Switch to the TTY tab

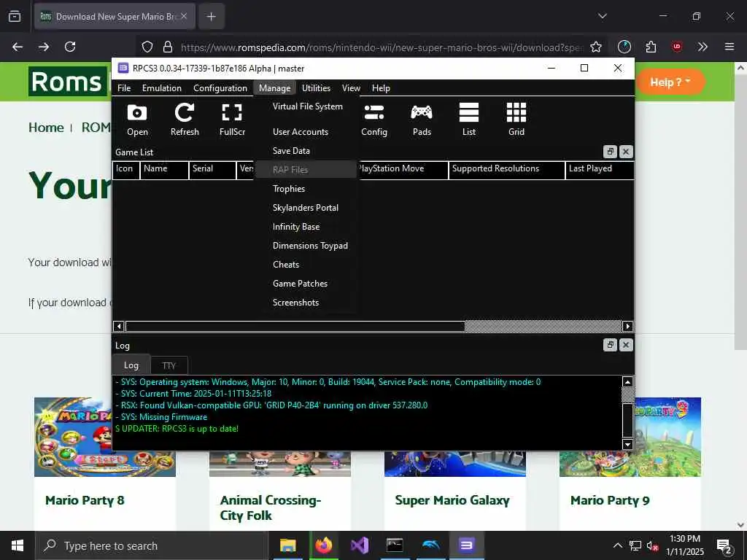pyautogui.click(x=169, y=366)
